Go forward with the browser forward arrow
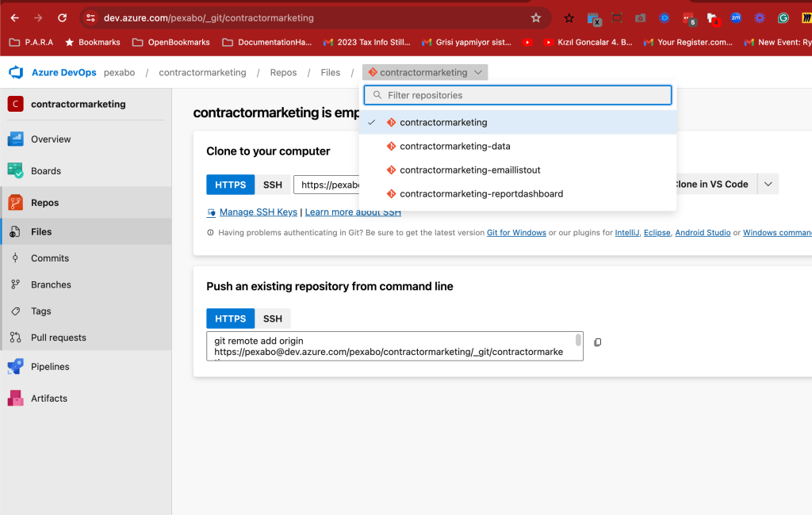The height and width of the screenshot is (515, 812). pos(38,18)
